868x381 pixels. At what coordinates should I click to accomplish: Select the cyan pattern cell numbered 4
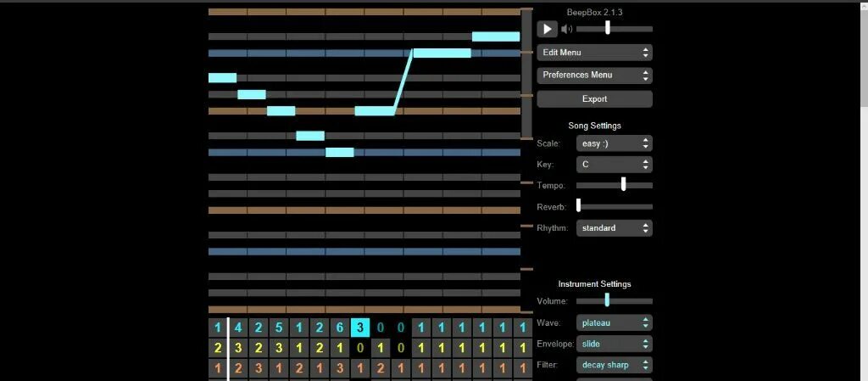tap(238, 328)
